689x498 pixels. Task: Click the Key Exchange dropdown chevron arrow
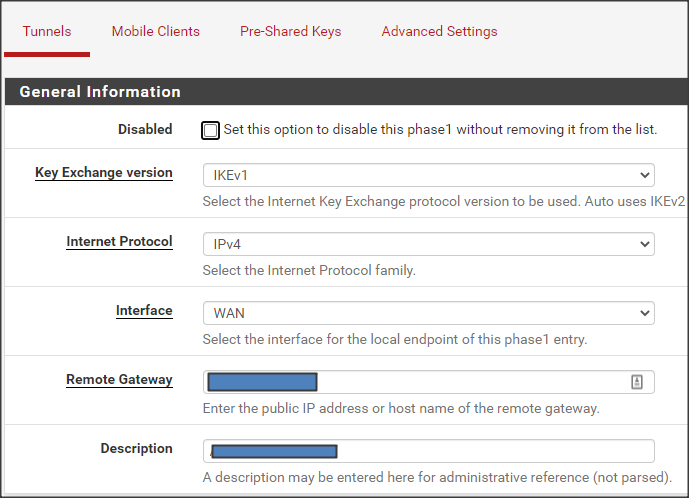[644, 175]
